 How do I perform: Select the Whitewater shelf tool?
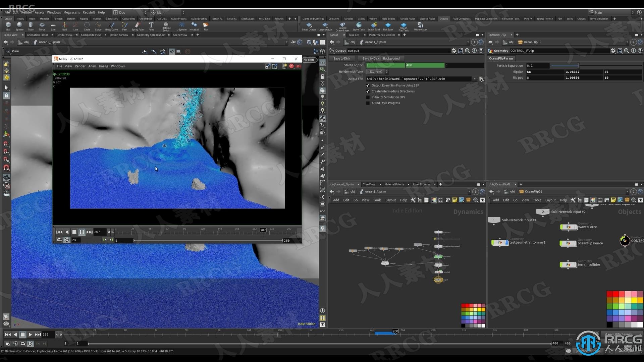420,26
